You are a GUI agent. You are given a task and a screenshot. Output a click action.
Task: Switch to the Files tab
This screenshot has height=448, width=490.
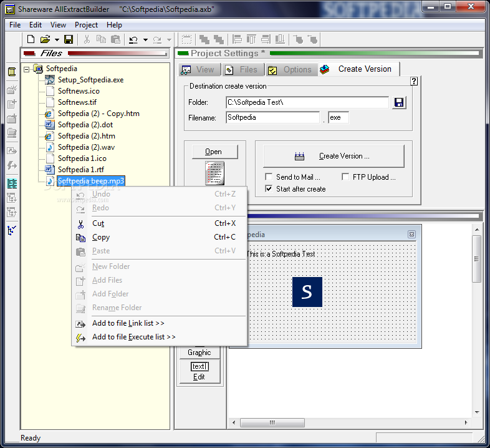pos(243,69)
